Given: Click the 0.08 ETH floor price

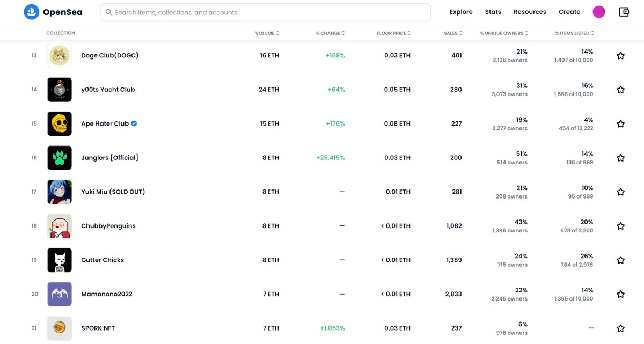Looking at the screenshot, I should tap(397, 123).
